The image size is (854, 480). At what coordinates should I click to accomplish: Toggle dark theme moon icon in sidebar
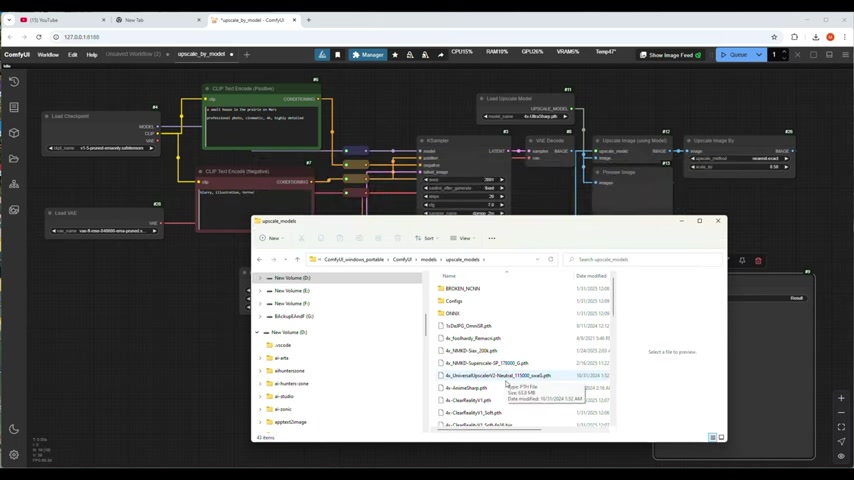pyautogui.click(x=14, y=429)
